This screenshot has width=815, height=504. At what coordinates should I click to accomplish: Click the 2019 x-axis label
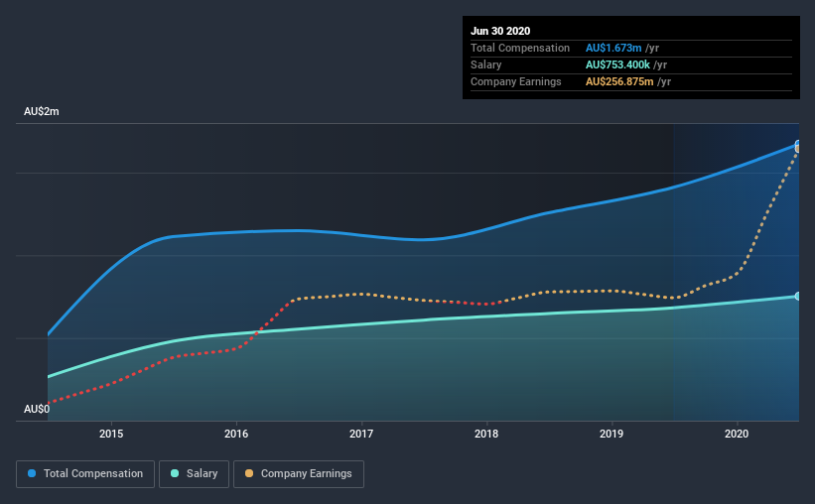(x=611, y=434)
